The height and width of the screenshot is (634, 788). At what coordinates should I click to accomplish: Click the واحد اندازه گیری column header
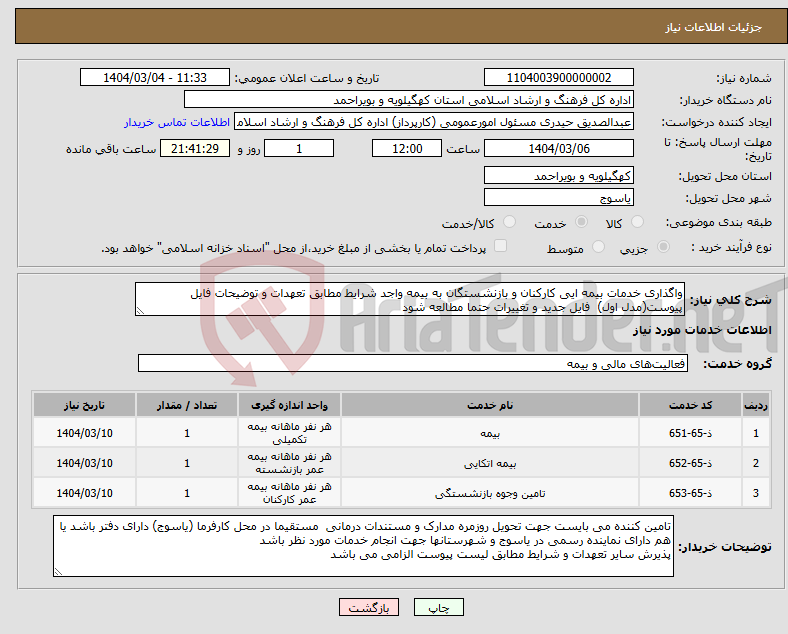289,405
